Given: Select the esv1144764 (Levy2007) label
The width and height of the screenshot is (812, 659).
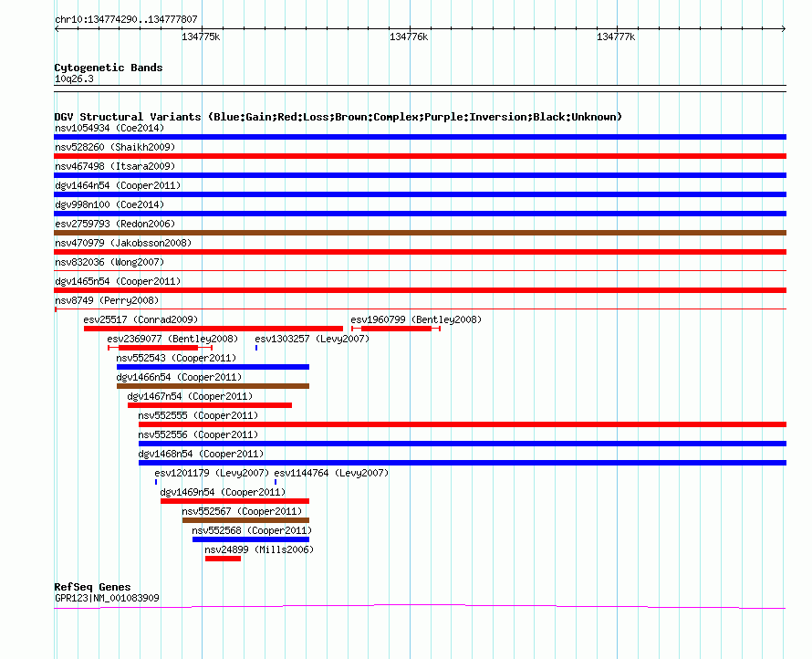Looking at the screenshot, I should point(331,473).
